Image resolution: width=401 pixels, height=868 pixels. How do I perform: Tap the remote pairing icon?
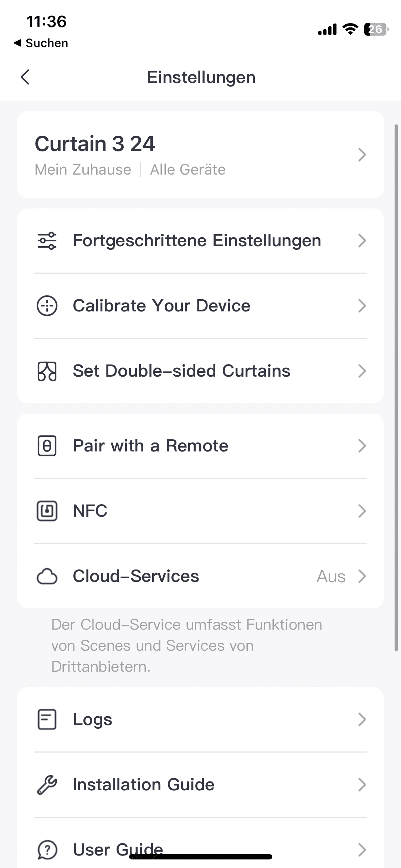click(x=47, y=446)
